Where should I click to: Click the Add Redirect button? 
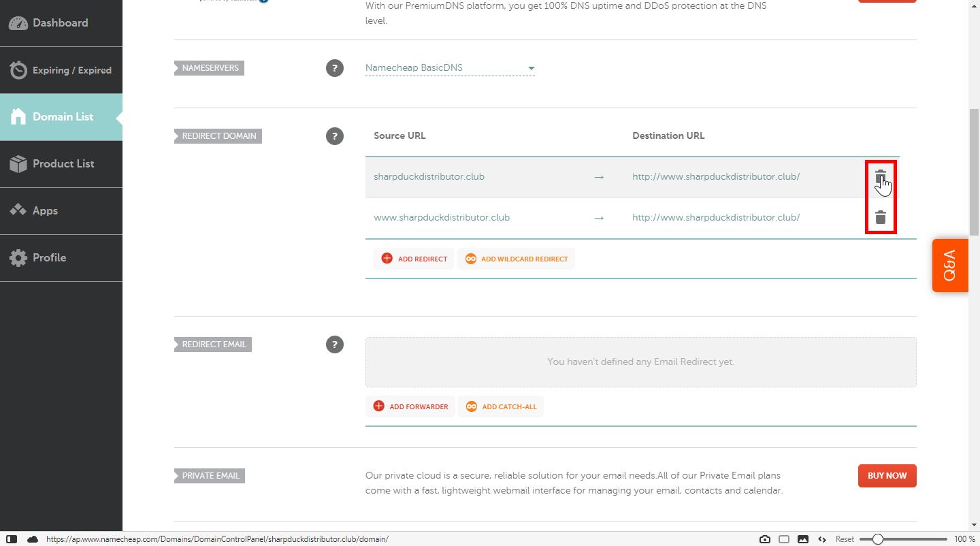click(x=414, y=259)
